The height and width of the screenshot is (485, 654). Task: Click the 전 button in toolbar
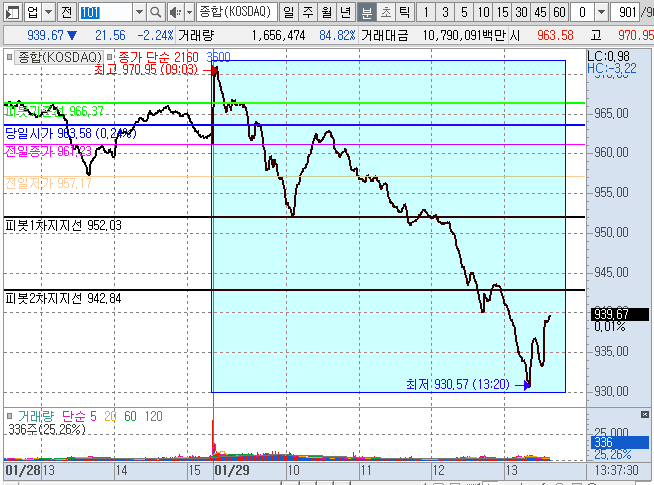66,12
